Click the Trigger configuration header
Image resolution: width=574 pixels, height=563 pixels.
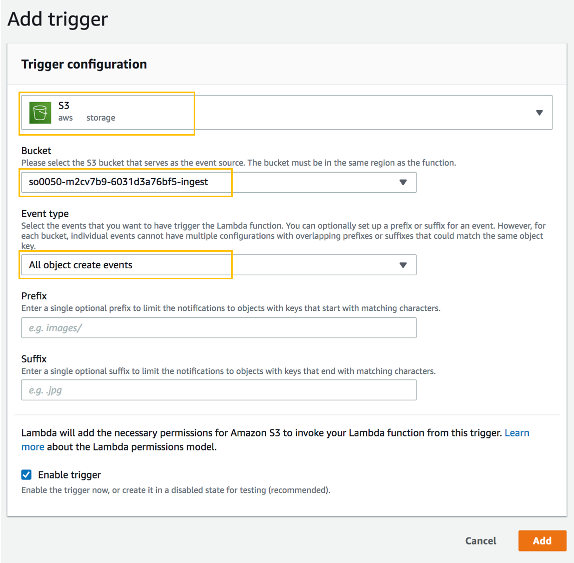[84, 64]
